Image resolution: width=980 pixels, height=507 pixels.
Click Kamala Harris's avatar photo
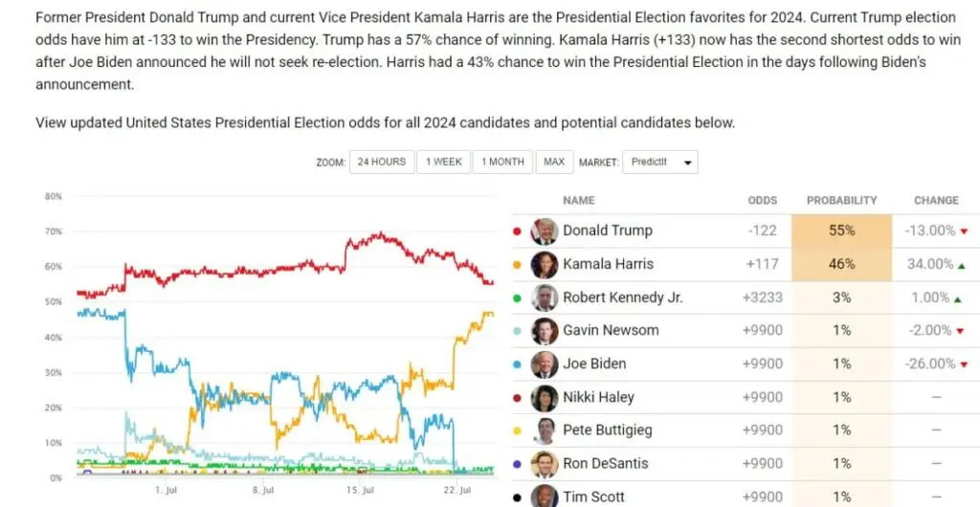click(x=545, y=264)
